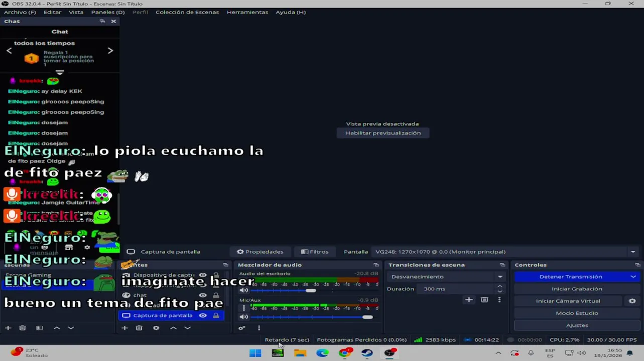This screenshot has height=361, width=644.
Task: Move the selected scene up
Action: [57, 328]
